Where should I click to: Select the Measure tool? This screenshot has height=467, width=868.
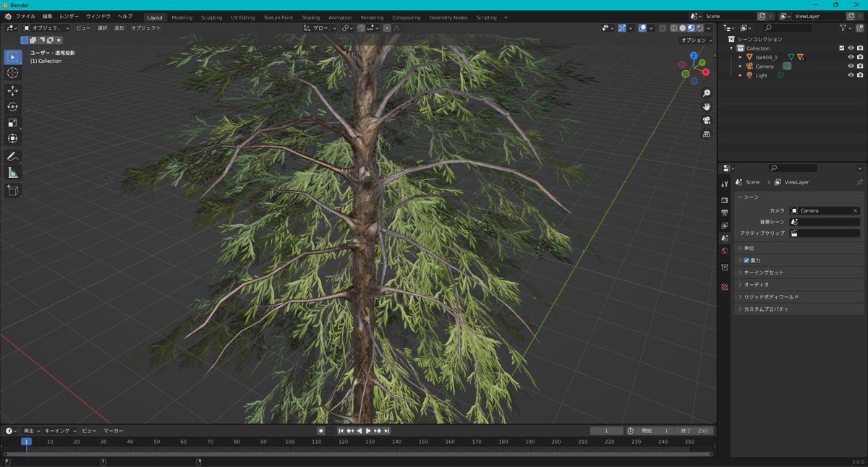tap(12, 172)
